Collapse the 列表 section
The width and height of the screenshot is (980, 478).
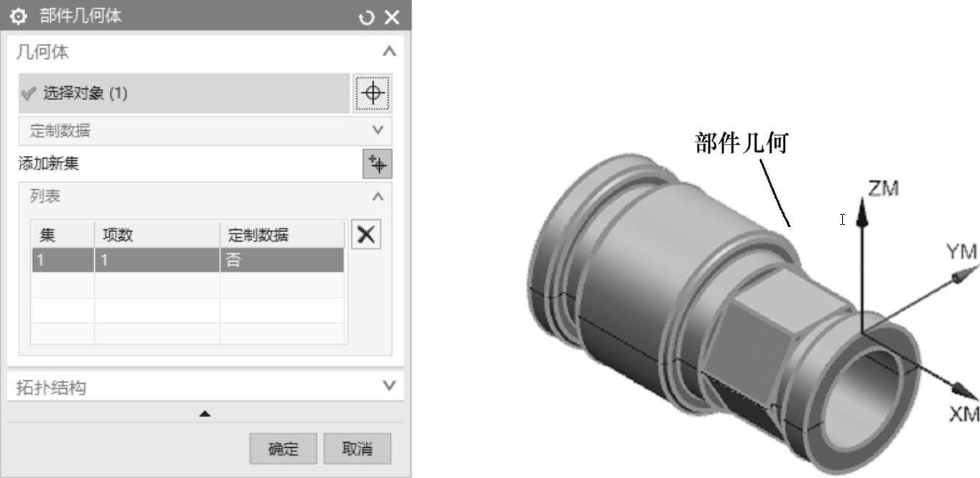point(378,196)
